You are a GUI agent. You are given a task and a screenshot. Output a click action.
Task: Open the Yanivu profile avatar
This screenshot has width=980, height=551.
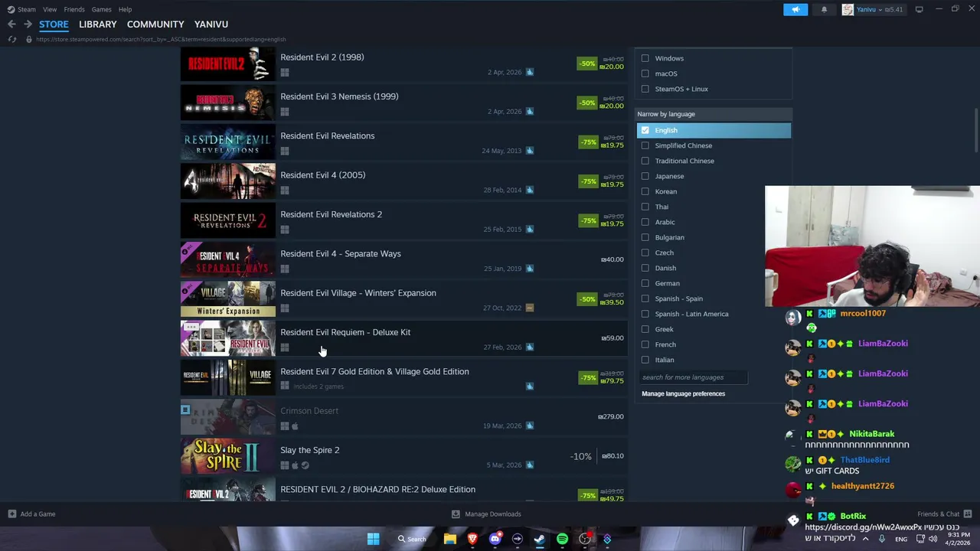[848, 9]
